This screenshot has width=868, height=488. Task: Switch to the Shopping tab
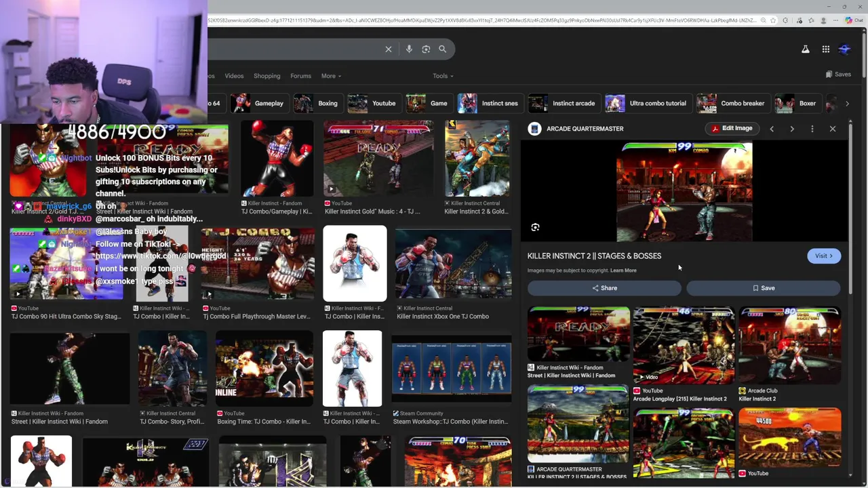267,76
